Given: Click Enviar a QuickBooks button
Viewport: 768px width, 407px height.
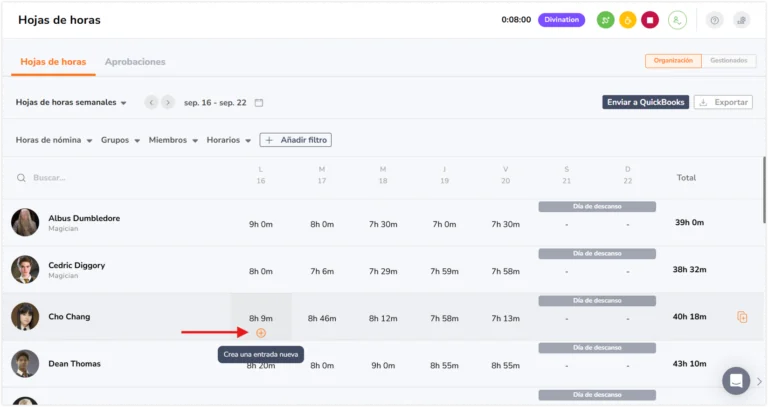Looking at the screenshot, I should [646, 102].
